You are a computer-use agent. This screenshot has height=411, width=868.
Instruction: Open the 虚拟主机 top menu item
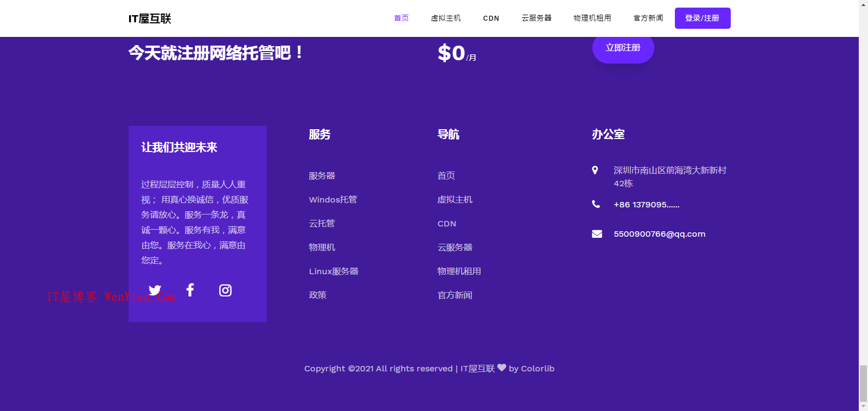[x=446, y=18]
